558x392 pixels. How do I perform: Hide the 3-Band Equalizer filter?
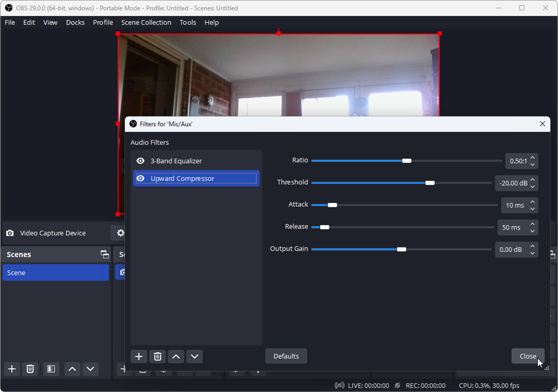(141, 161)
